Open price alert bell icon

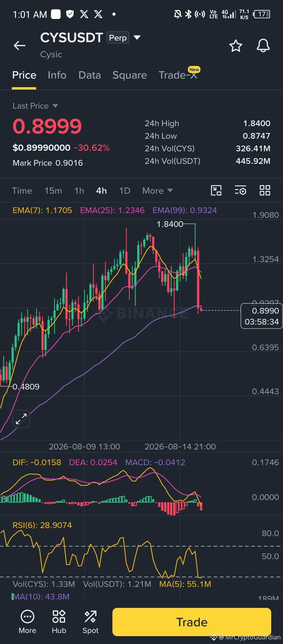(263, 46)
